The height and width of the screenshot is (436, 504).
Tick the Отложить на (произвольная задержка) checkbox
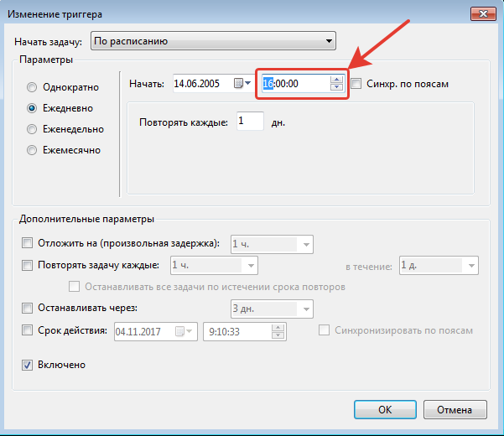27,243
